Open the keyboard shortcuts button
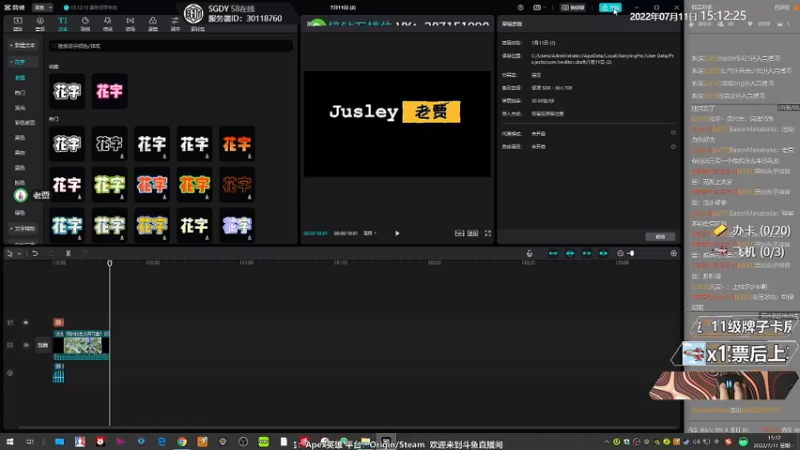The width and height of the screenshot is (800, 450). [572, 8]
